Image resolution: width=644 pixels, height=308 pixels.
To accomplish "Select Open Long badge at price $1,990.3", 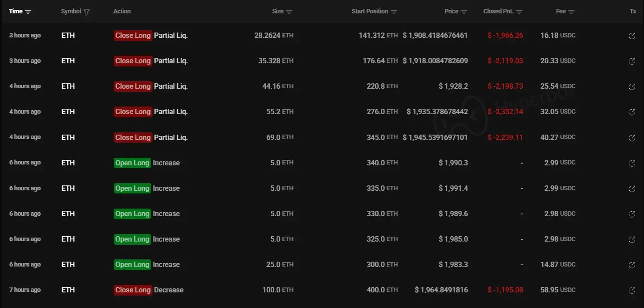I will 132,163.
